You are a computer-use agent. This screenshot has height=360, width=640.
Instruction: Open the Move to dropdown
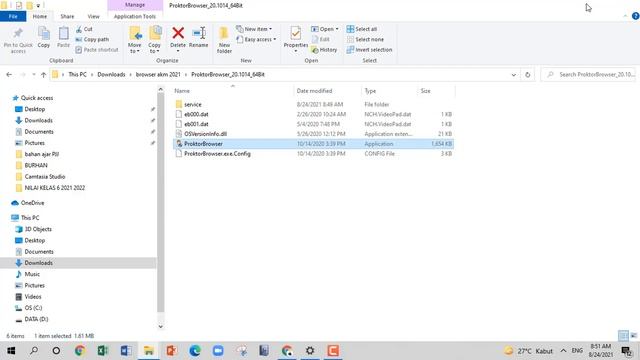(x=134, y=40)
